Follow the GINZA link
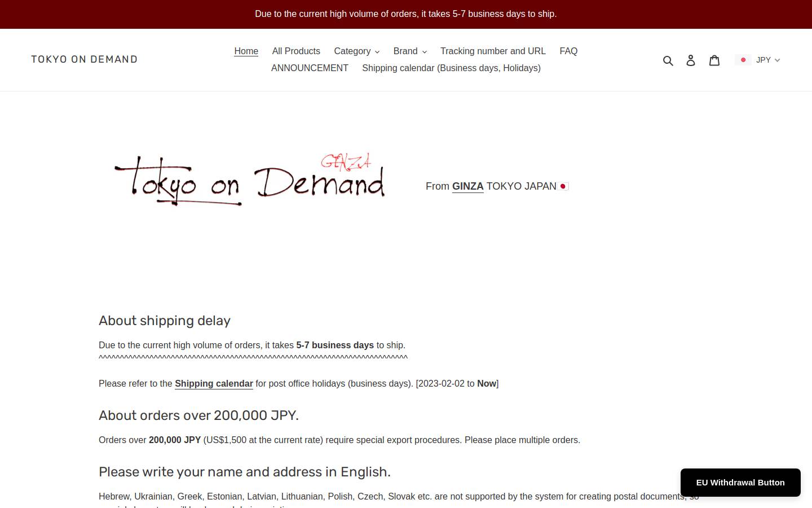Viewport: 812px width, 508px height. coord(468,186)
